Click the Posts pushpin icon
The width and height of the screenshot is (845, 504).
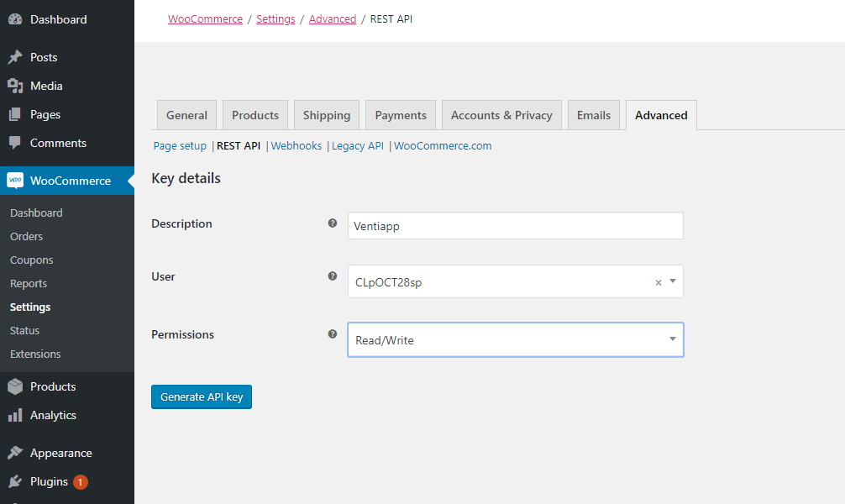tap(15, 57)
